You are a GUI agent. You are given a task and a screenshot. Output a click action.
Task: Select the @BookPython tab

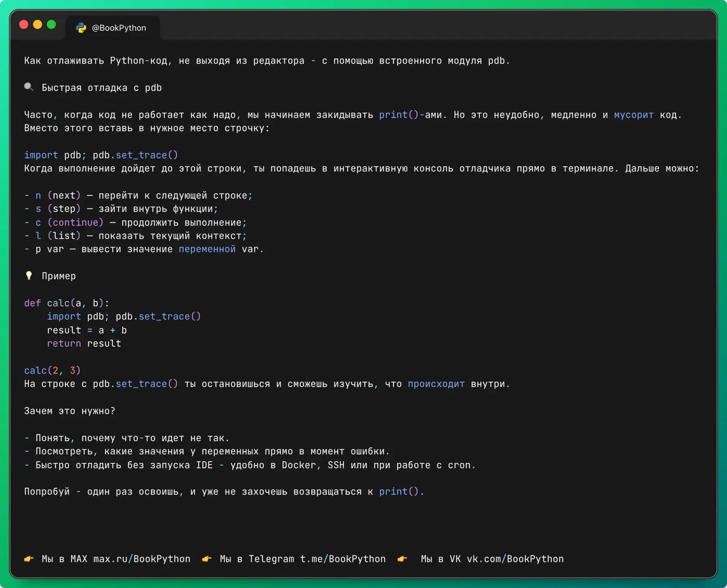[x=112, y=28]
